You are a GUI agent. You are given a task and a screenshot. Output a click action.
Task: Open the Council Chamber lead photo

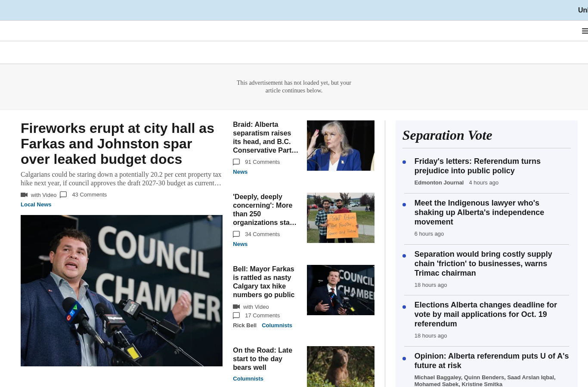pos(121,291)
